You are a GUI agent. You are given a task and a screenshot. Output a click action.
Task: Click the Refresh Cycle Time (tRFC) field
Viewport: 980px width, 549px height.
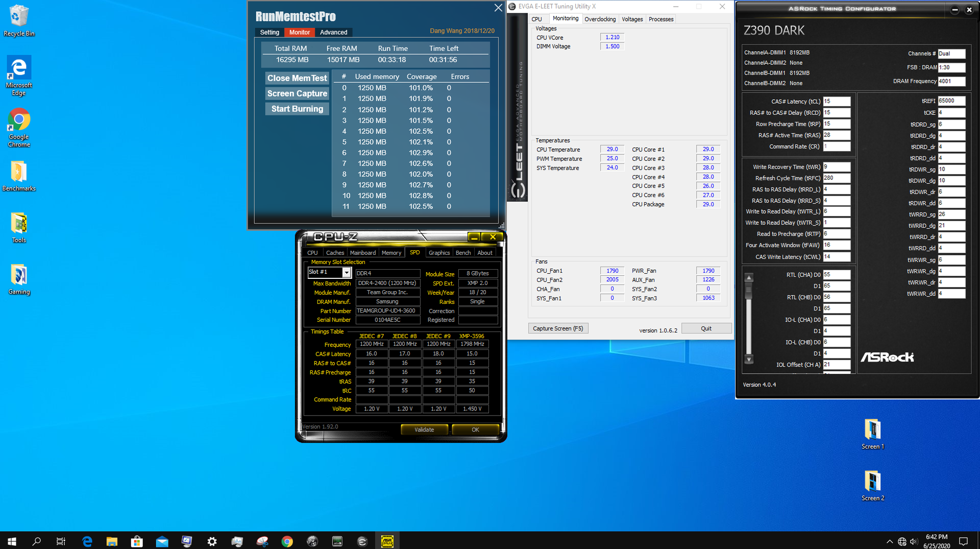point(837,178)
